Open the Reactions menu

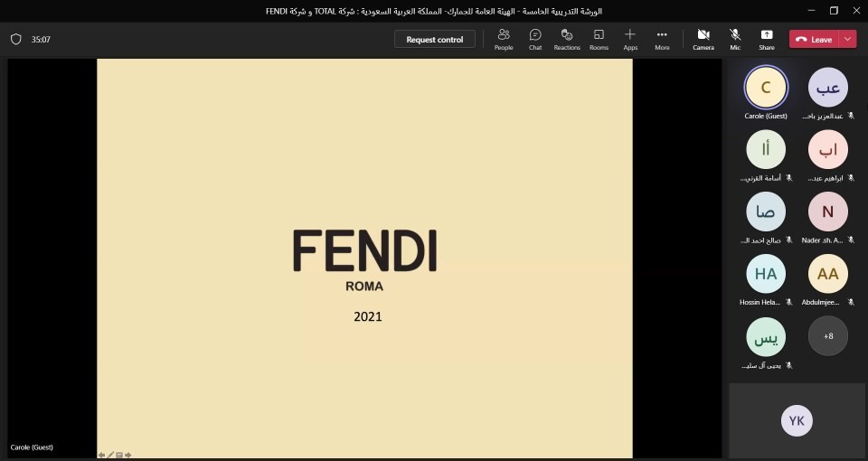tap(567, 39)
